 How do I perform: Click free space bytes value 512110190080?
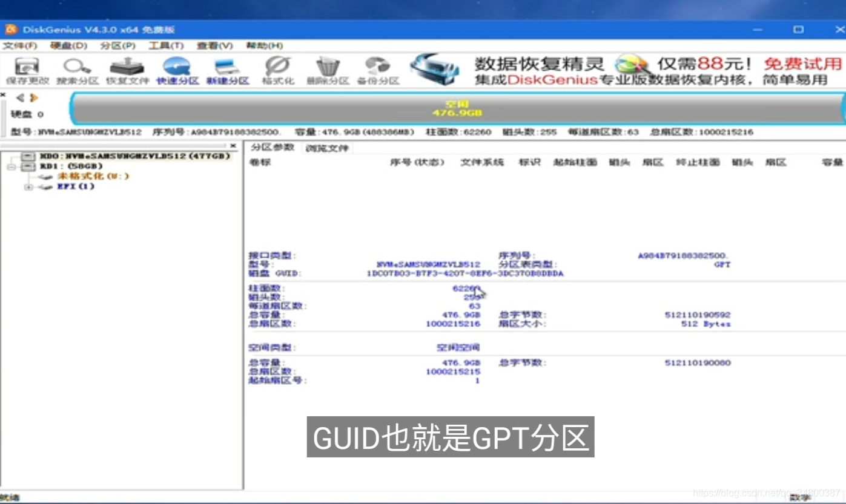(x=698, y=363)
